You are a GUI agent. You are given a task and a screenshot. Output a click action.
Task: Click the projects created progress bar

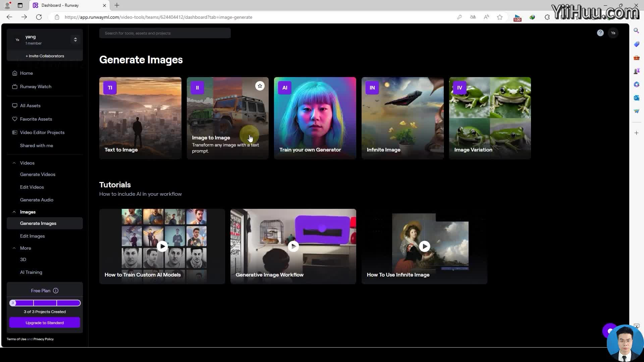[x=45, y=303]
